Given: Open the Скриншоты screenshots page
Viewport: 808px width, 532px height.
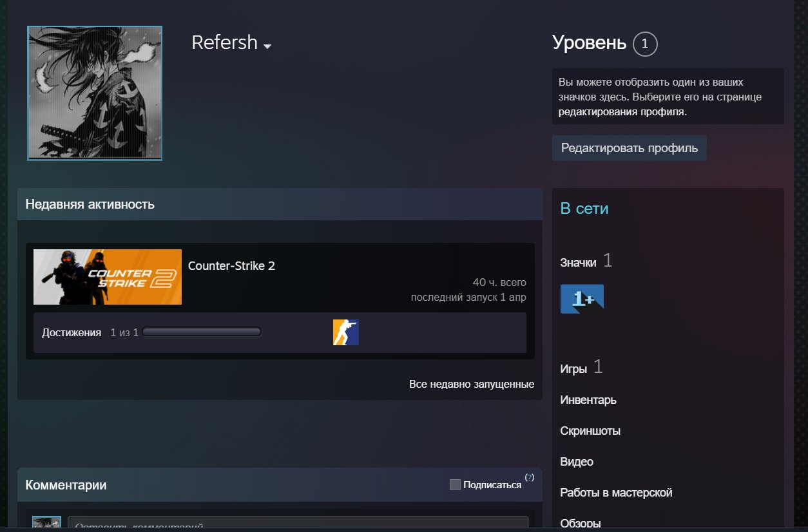Looking at the screenshot, I should [590, 431].
